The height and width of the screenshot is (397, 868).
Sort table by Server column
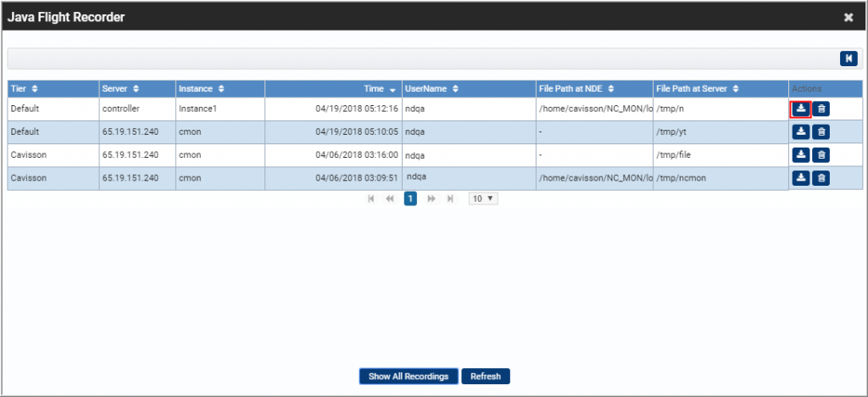(x=136, y=88)
